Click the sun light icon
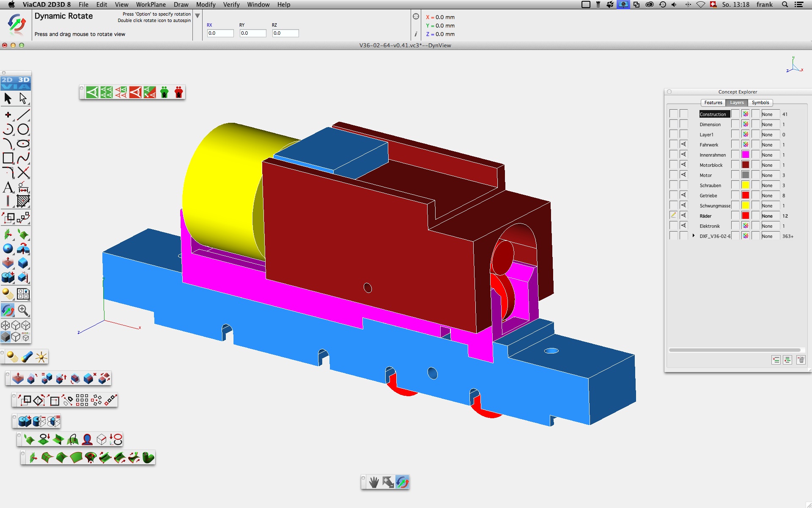The width and height of the screenshot is (812, 508). [x=41, y=357]
